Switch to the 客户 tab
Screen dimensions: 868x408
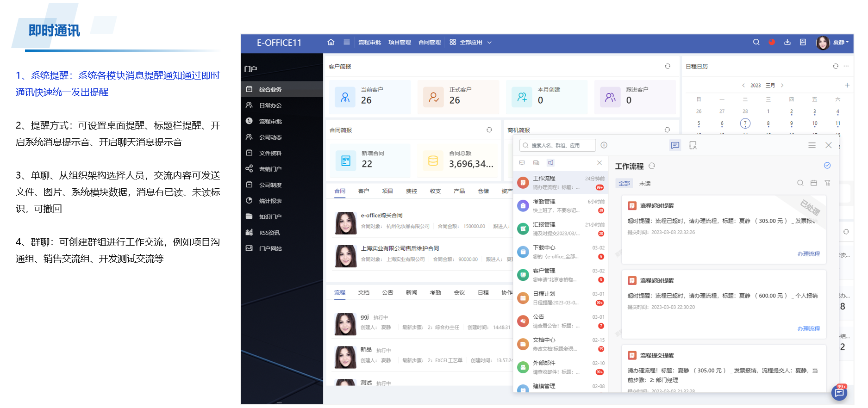[363, 191]
